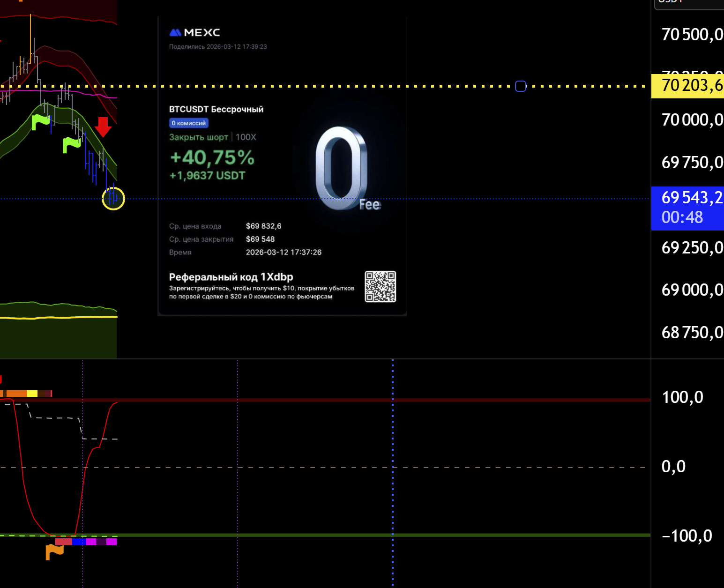Image resolution: width=724 pixels, height=588 pixels.
Task: Click the 'Реферальный код 1Xdbp' text
Action: pyautogui.click(x=231, y=277)
